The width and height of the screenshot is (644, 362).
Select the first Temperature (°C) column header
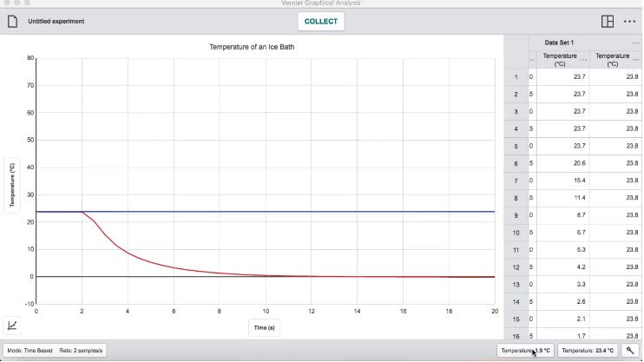pos(560,60)
